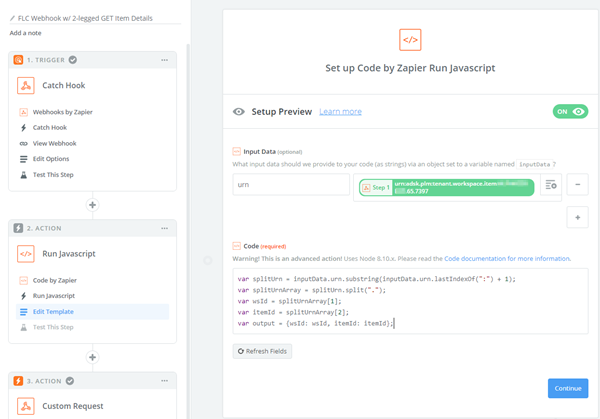The height and width of the screenshot is (419, 600).
Task: Toggle the Setup Preview ON switch
Action: pos(570,112)
